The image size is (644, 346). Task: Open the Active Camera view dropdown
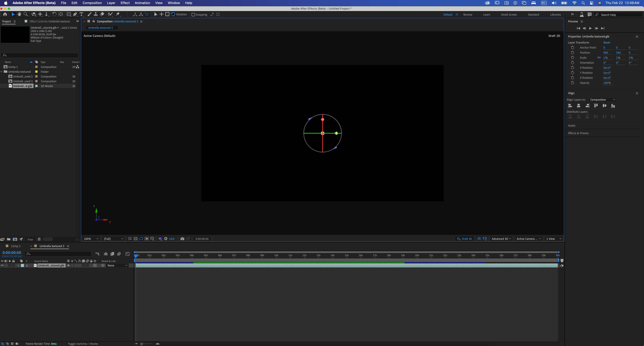[528, 239]
